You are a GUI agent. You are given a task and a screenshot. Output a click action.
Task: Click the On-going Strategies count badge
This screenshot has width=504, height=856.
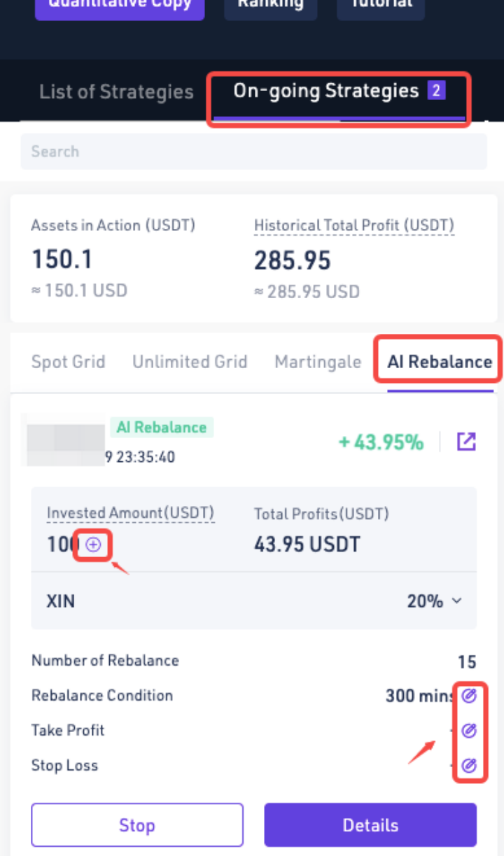click(x=437, y=90)
